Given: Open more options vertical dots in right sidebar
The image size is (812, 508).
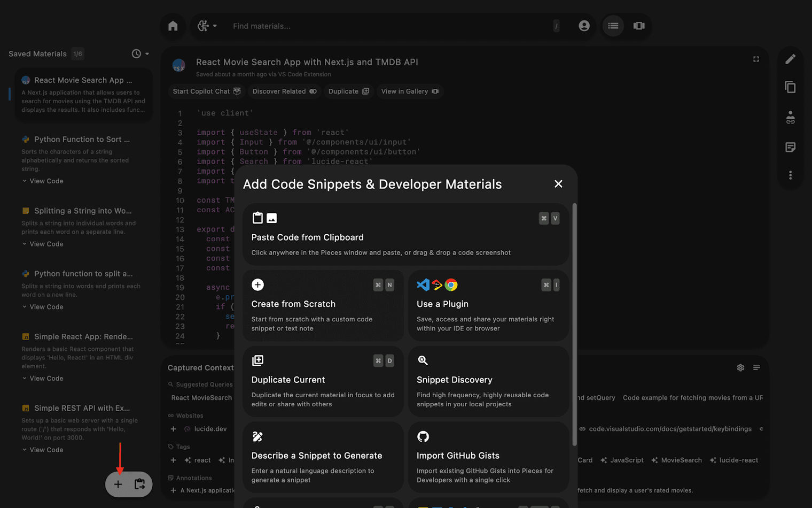Looking at the screenshot, I should coord(790,175).
